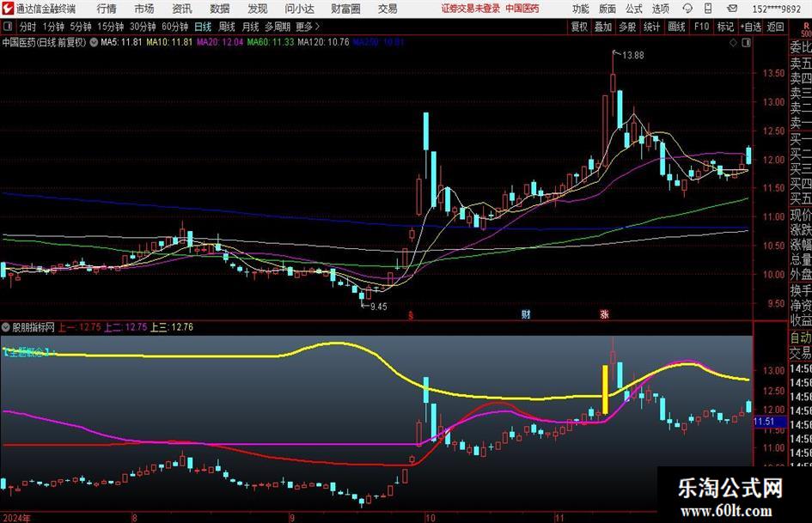Open the 交易 menu
Image resolution: width=812 pixels, height=523 pixels.
pyautogui.click(x=388, y=9)
